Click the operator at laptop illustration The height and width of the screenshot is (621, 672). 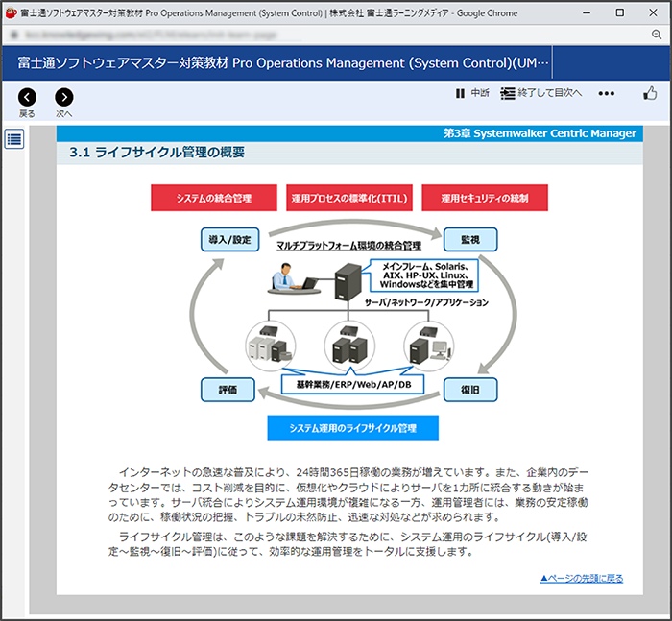pyautogui.click(x=294, y=278)
